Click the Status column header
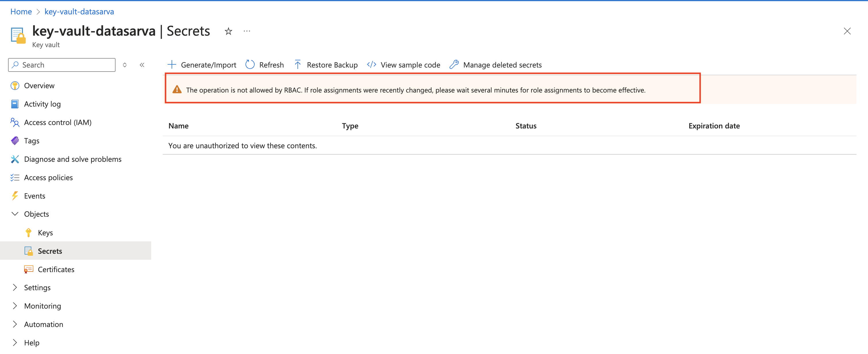868x354 pixels. 526,126
